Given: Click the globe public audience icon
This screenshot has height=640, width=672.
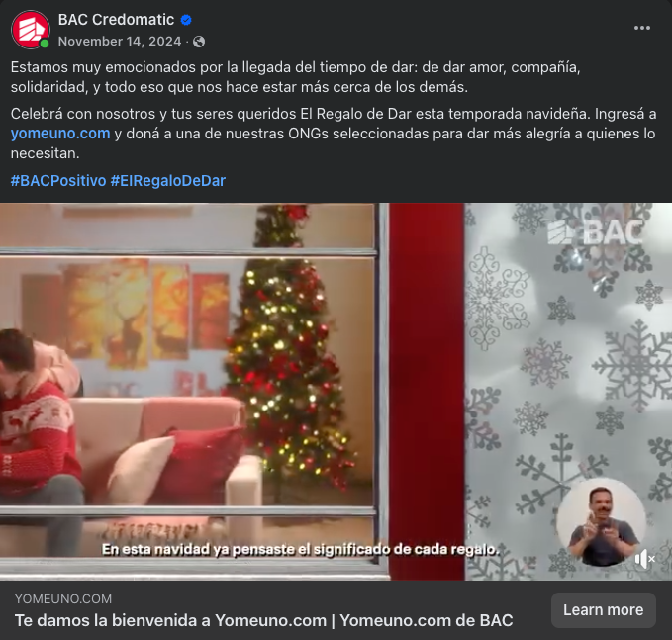Looking at the screenshot, I should (x=199, y=42).
